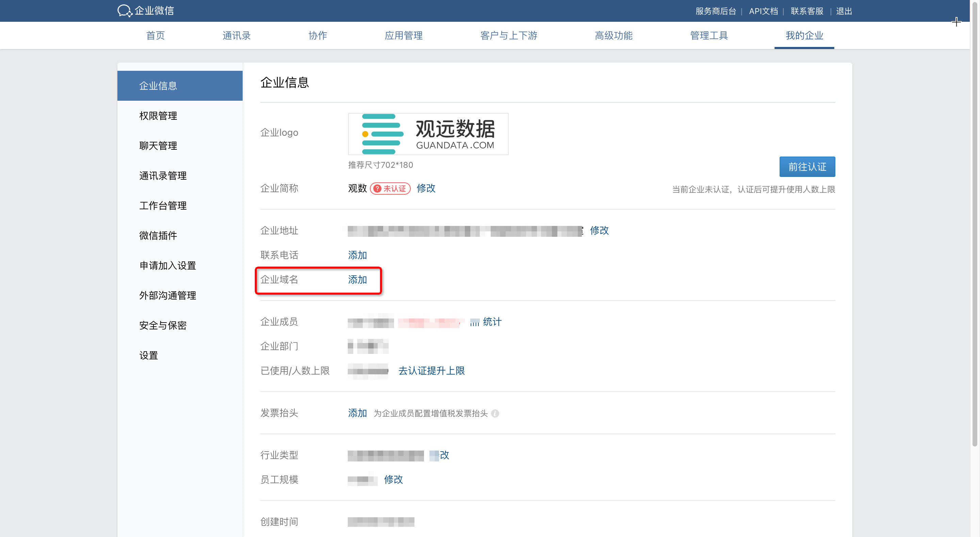
Task: Click 去认证提升上限 link
Action: pos(431,371)
